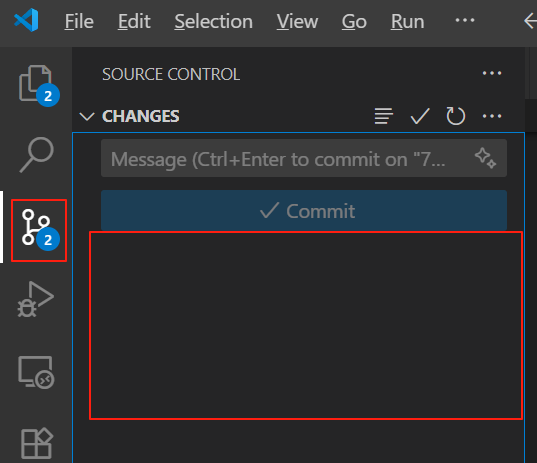Viewport: 537px width, 463px height.
Task: Click the Commit button
Action: (x=304, y=211)
